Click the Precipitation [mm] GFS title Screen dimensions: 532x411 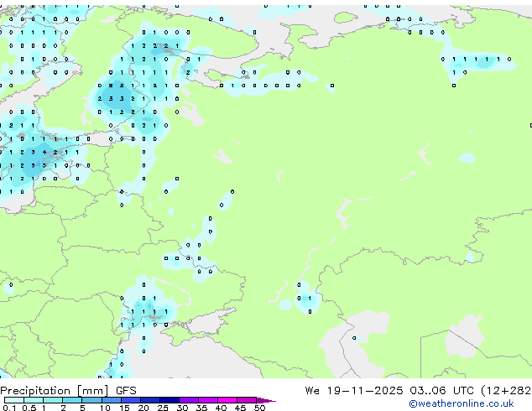pyautogui.click(x=68, y=391)
